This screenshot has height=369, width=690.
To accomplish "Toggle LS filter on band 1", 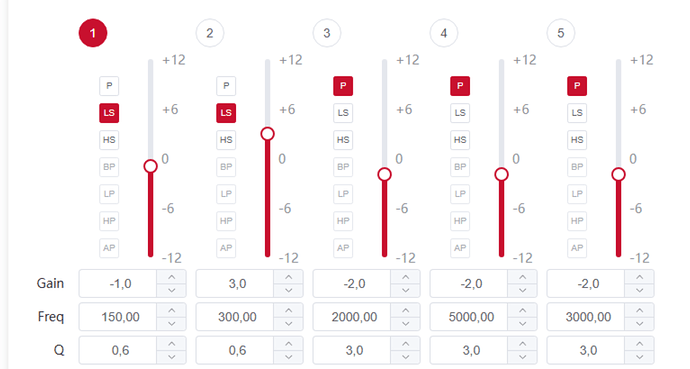I will pos(109,113).
